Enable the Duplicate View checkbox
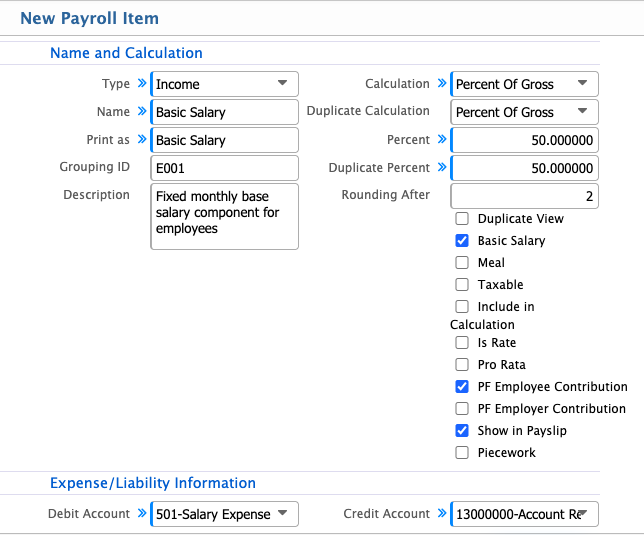 tap(462, 219)
